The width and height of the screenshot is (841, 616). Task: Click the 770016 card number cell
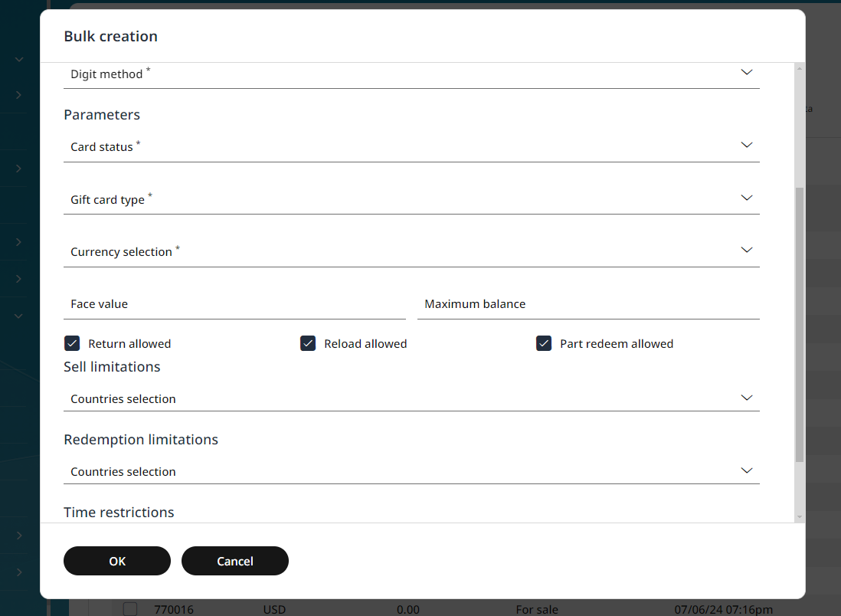[174, 610]
